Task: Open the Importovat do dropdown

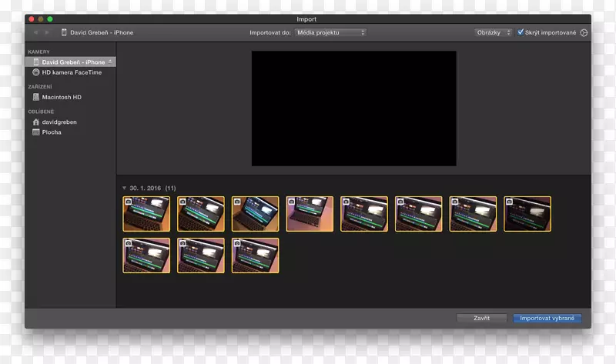Action: 330,32
